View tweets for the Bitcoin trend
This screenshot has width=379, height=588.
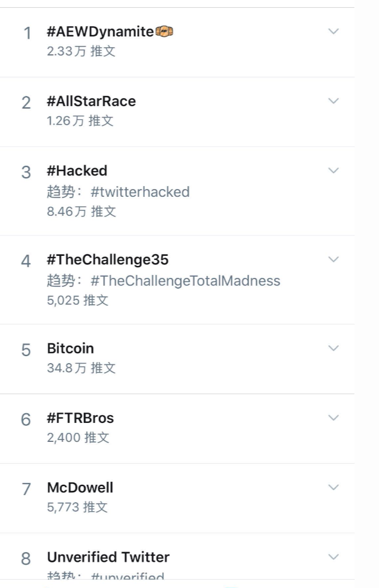pyautogui.click(x=70, y=348)
